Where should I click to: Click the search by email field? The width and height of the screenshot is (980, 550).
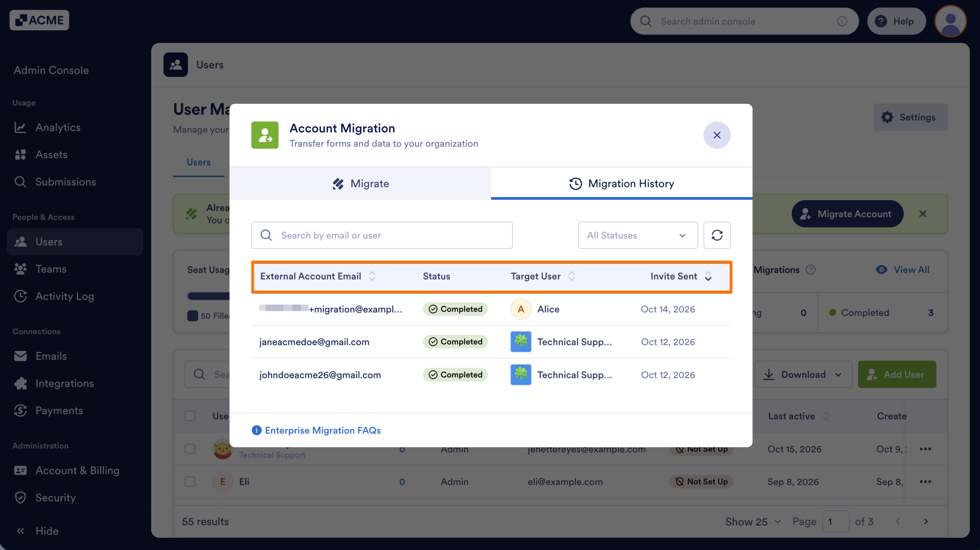click(x=382, y=235)
